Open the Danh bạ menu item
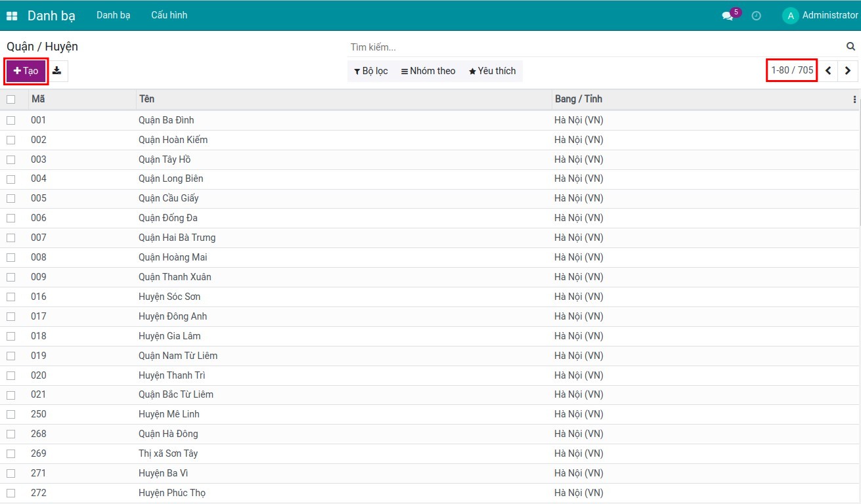The height and width of the screenshot is (504, 861). coord(113,15)
